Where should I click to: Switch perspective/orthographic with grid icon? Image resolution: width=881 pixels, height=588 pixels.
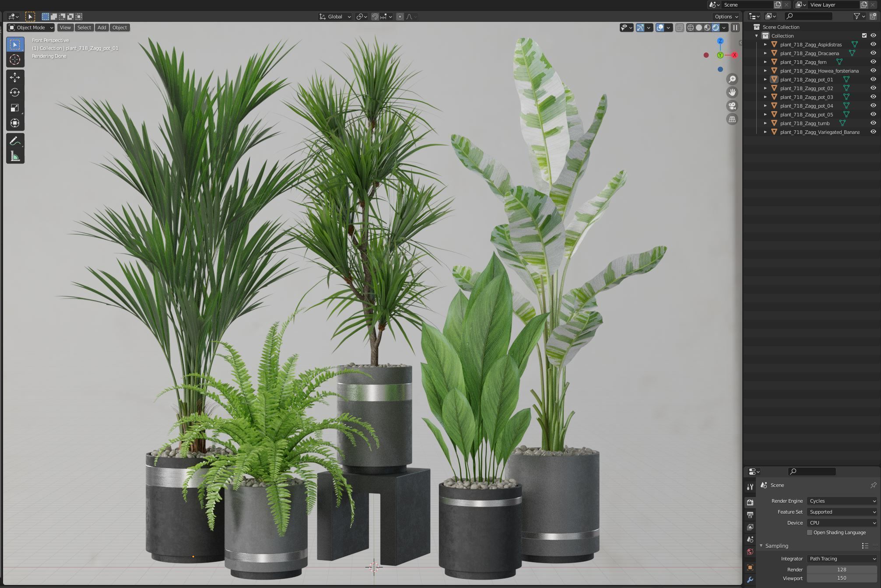(x=732, y=119)
